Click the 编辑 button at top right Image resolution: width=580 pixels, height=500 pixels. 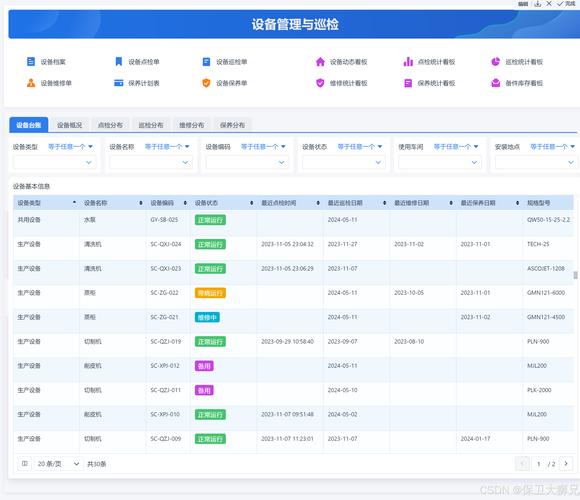pos(523,4)
